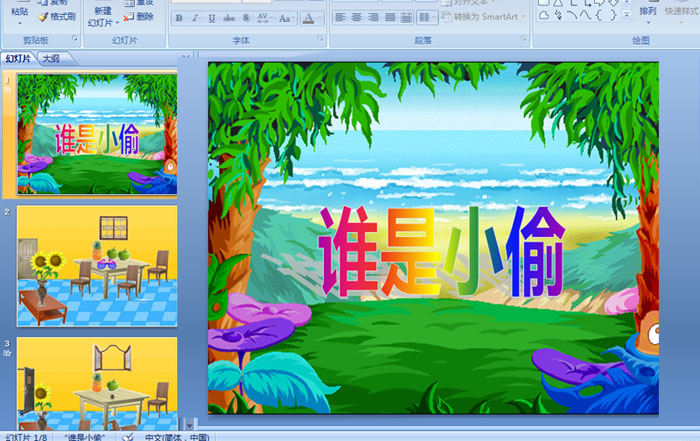The image size is (700, 441).
Task: Delete slide using 删除 icon
Action: [x=139, y=17]
